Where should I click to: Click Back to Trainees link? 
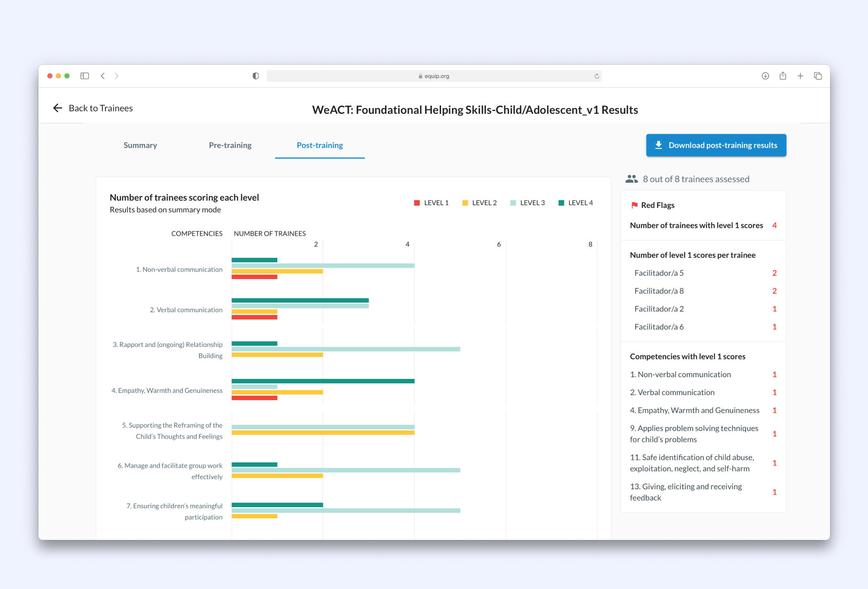(101, 108)
